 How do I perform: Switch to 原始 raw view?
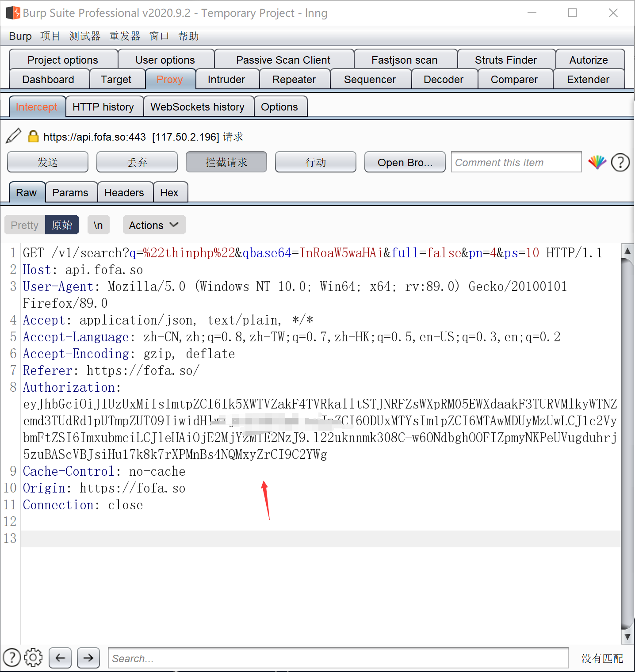click(x=62, y=225)
